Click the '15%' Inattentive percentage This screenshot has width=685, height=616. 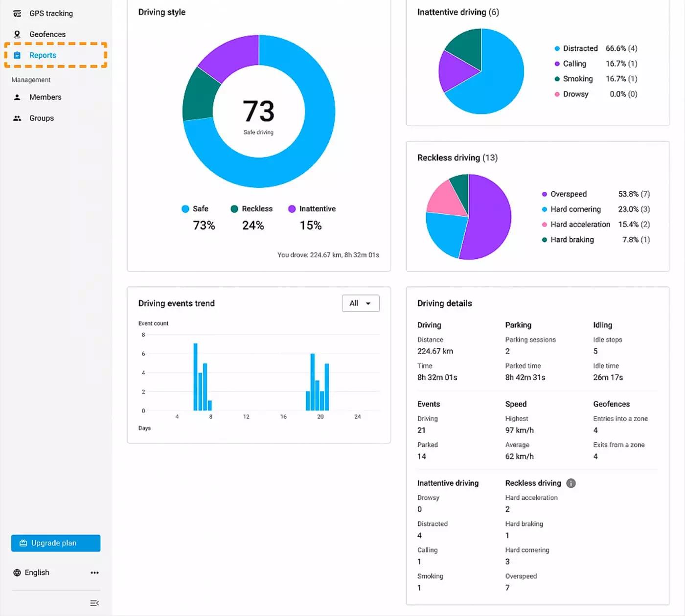311,226
